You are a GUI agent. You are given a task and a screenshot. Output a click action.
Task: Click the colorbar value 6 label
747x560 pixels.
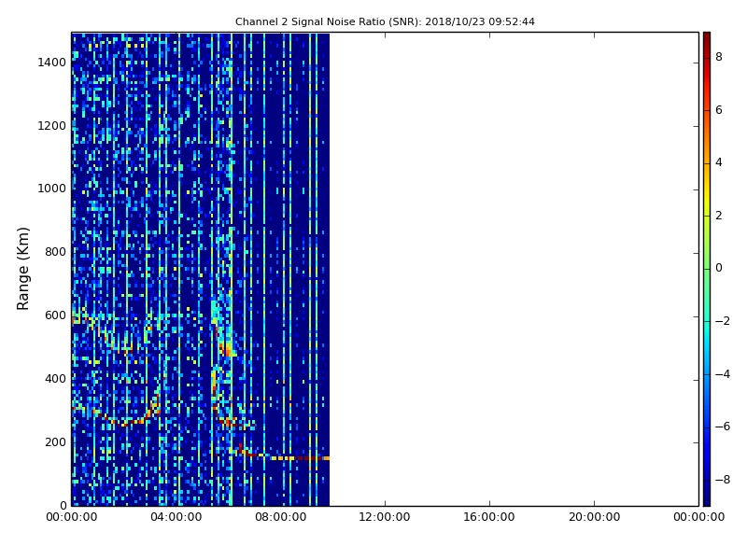point(719,110)
